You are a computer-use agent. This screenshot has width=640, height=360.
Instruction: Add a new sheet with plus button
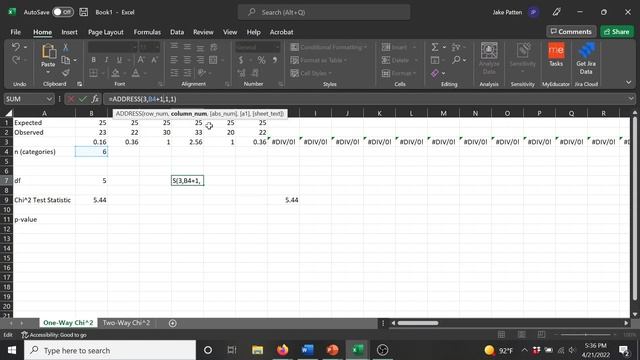pyautogui.click(x=173, y=323)
